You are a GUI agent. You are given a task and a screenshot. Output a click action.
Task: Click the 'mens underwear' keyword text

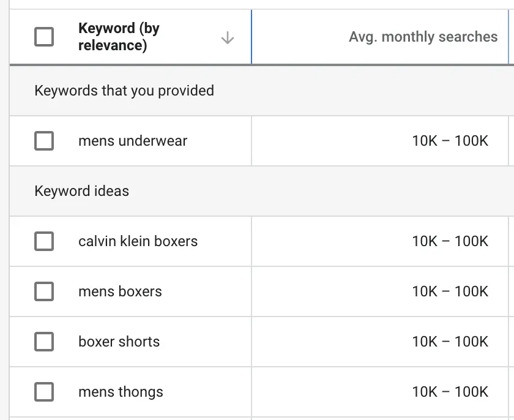[133, 141]
